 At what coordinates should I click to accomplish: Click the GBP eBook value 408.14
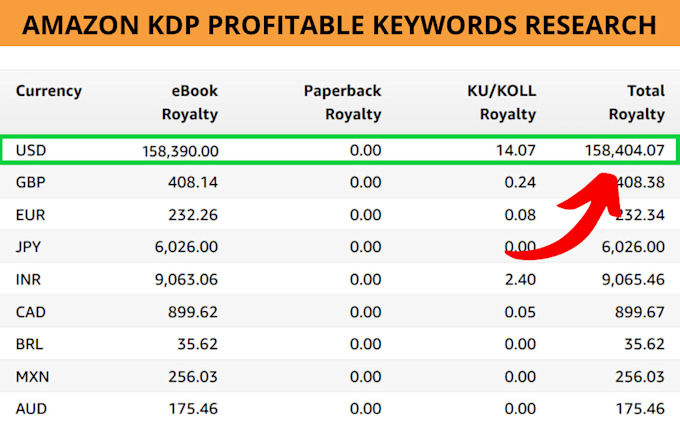click(x=193, y=182)
